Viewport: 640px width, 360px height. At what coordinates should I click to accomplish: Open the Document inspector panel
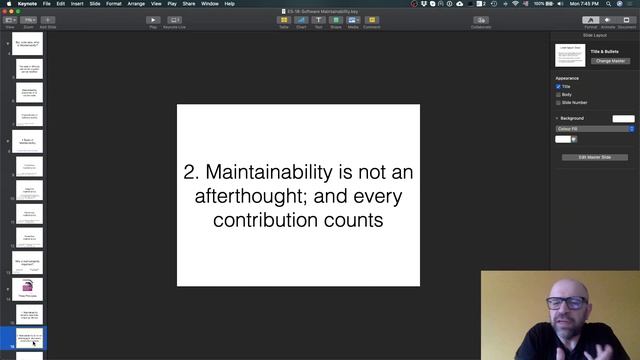[x=627, y=20]
